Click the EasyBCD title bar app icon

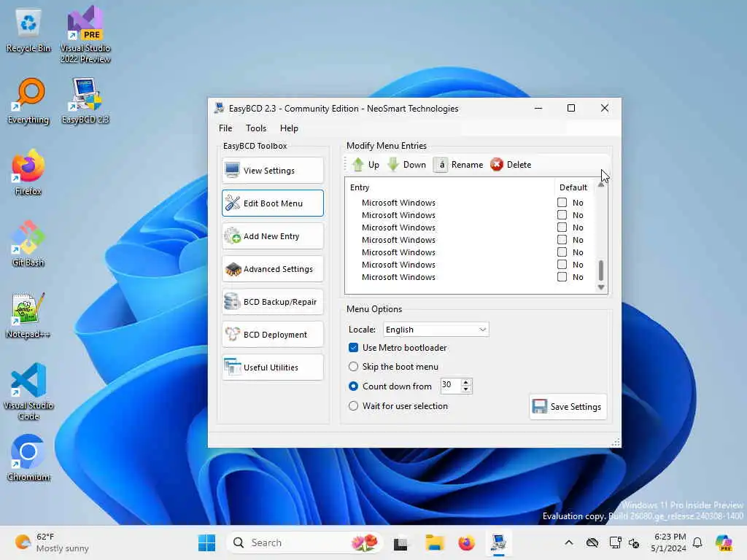[x=219, y=108]
